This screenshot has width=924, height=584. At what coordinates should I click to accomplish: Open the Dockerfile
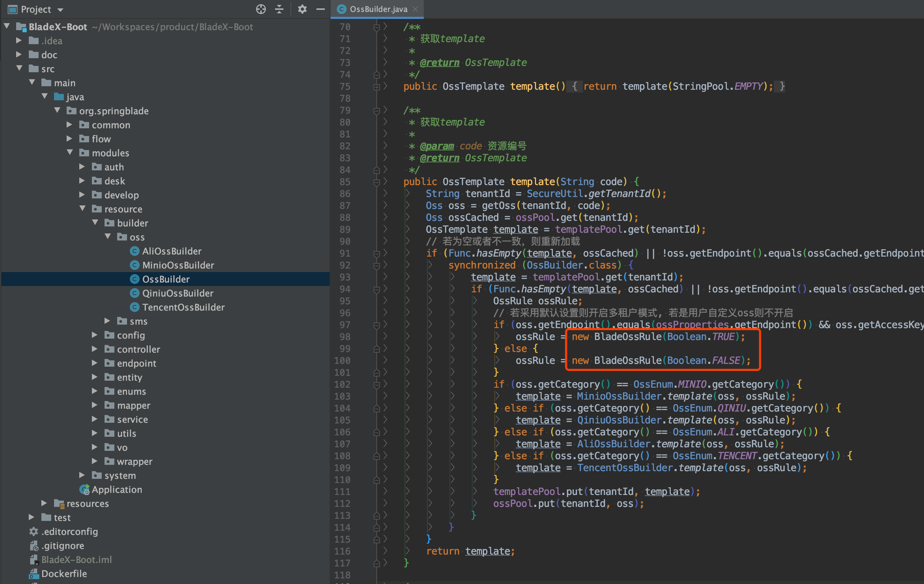coord(58,573)
